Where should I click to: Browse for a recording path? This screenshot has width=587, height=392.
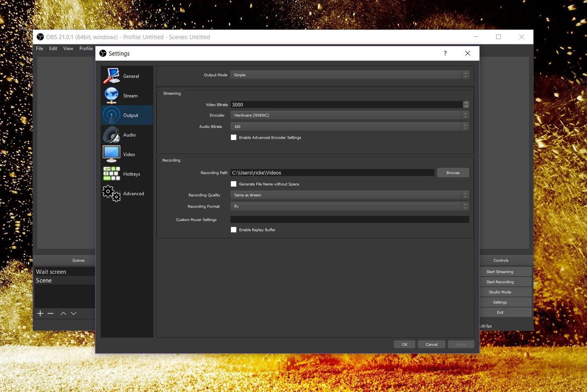[x=452, y=173]
